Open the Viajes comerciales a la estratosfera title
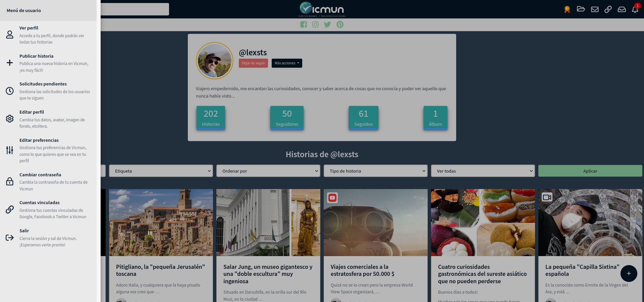 (x=363, y=270)
